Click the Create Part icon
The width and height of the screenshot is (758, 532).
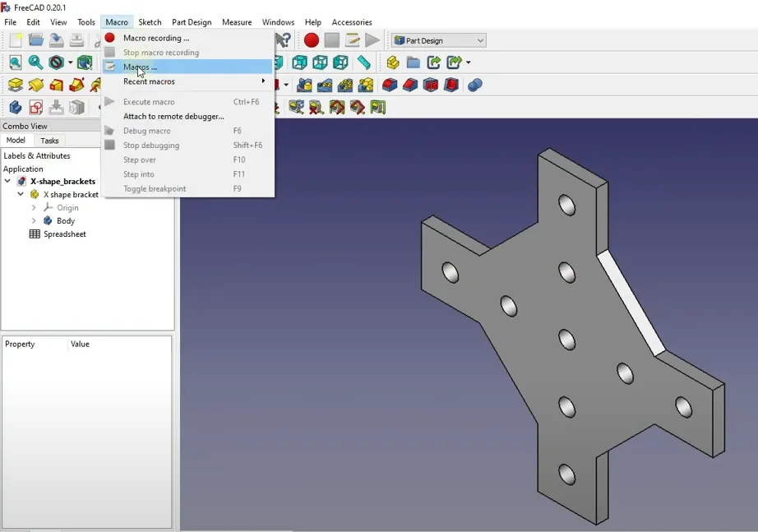(x=393, y=62)
